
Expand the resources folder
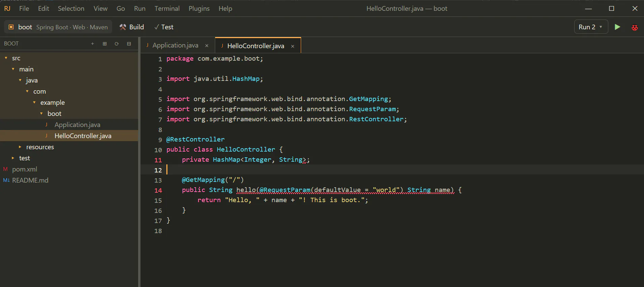pyautogui.click(x=20, y=147)
